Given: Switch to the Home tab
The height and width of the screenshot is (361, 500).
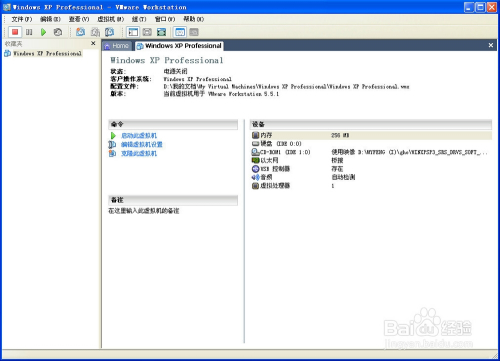Looking at the screenshot, I should 117,46.
